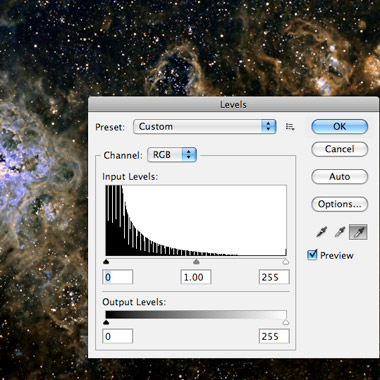Image resolution: width=380 pixels, height=380 pixels.
Task: Open the Options... dialog
Action: [x=340, y=204]
